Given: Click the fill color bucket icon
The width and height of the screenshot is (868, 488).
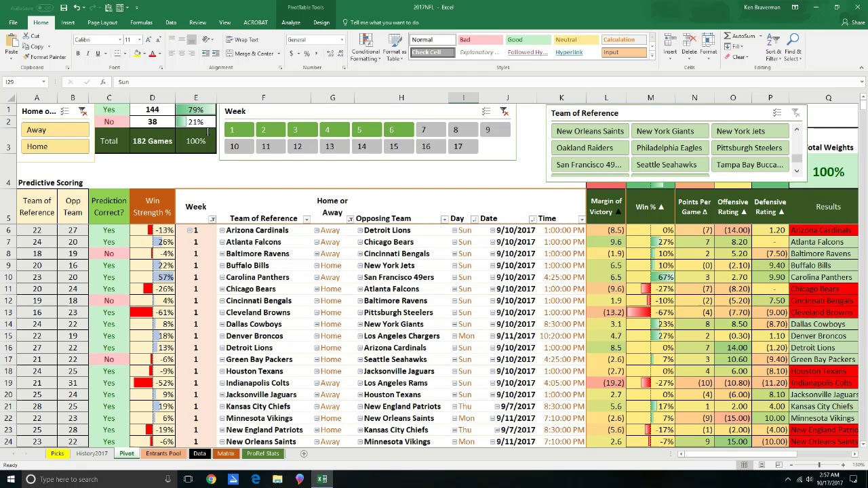Looking at the screenshot, I should tap(136, 54).
